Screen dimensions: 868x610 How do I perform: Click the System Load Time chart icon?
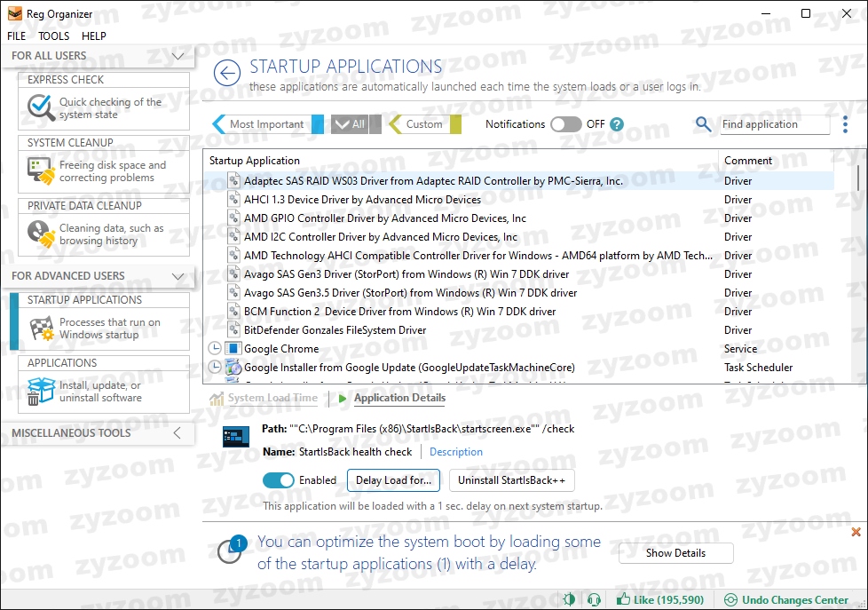[217, 398]
